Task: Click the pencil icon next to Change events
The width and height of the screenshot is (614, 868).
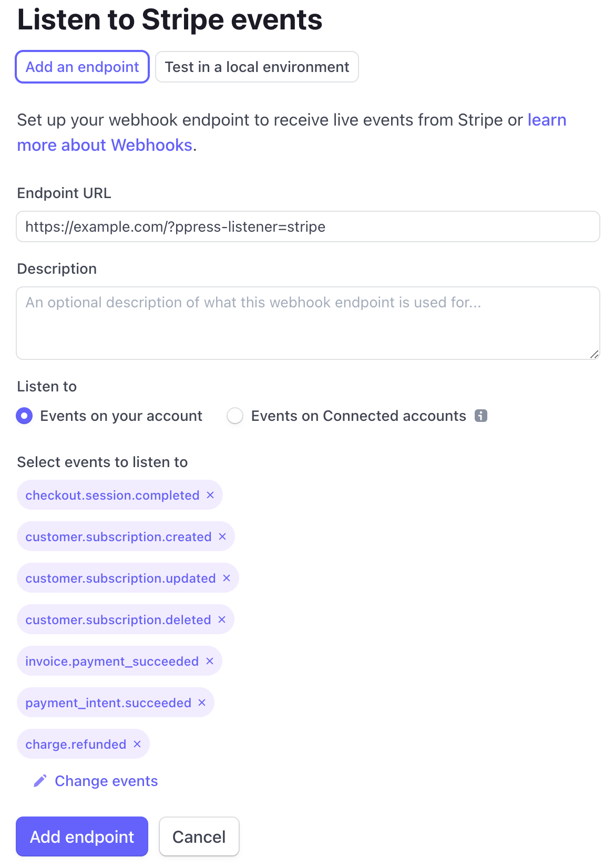Action: [40, 781]
